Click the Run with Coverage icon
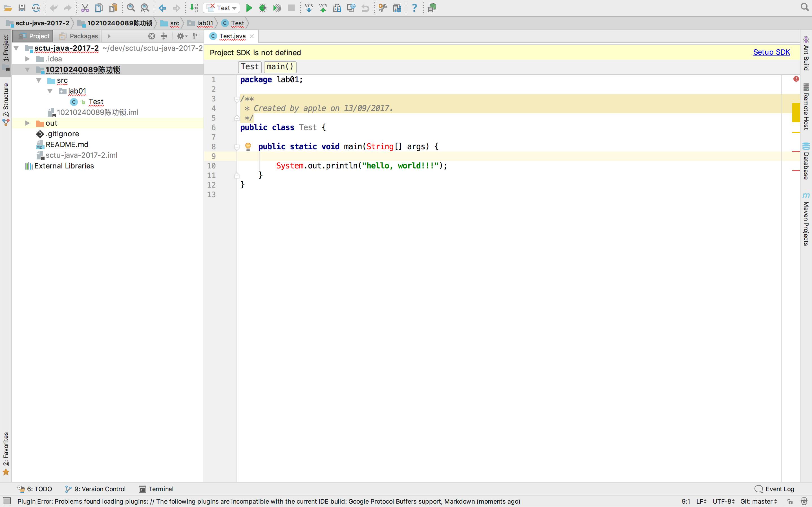Screen dimensions: 812x507 click(x=277, y=8)
